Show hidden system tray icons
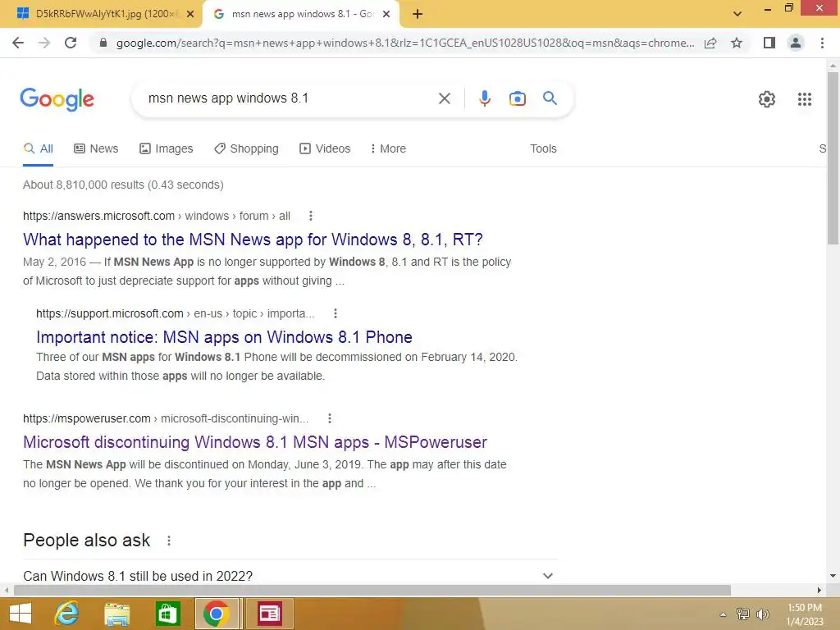This screenshot has width=840, height=630. pos(723,614)
